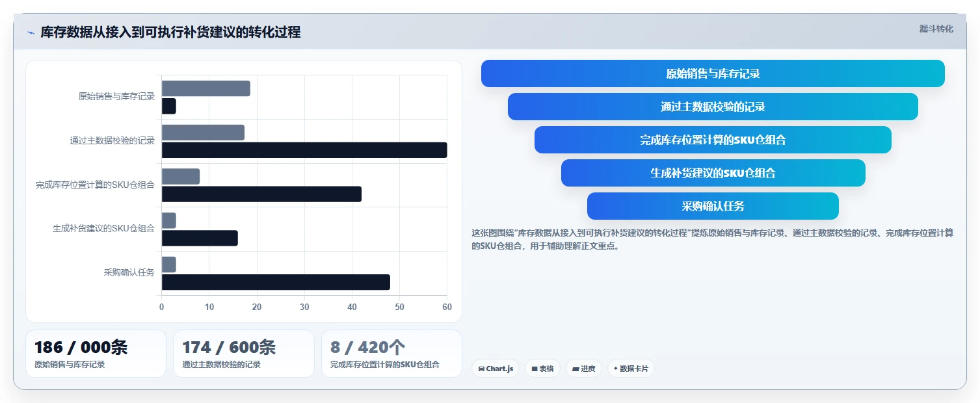This screenshot has width=980, height=403.
Task: Select the 生成补货建议的SKU仓组合 funnel stage
Action: pos(713,173)
